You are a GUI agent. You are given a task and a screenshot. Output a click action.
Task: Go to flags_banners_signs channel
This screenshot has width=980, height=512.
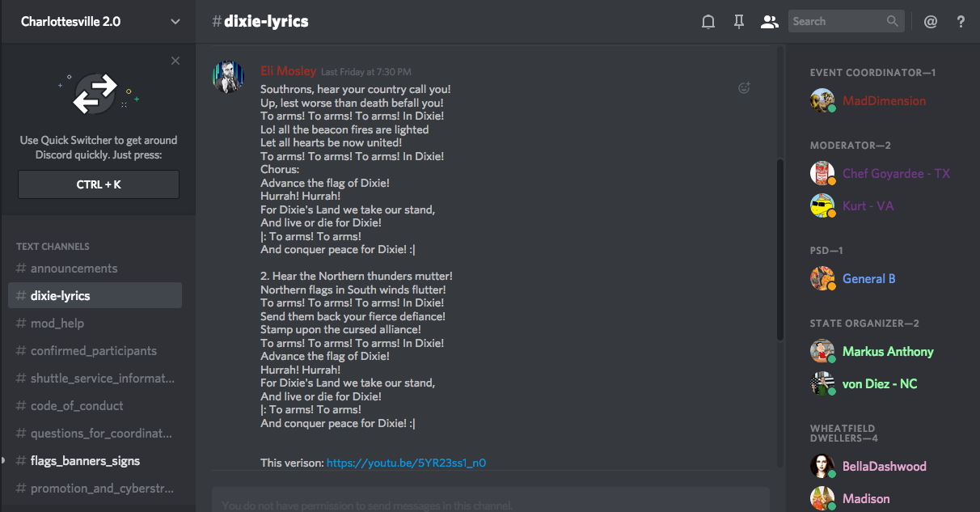click(x=85, y=461)
